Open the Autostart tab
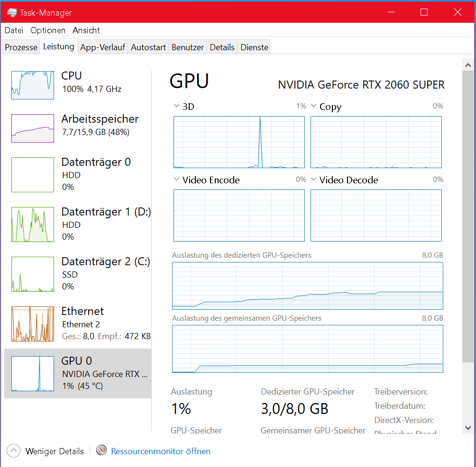The width and height of the screenshot is (476, 467). coord(148,47)
